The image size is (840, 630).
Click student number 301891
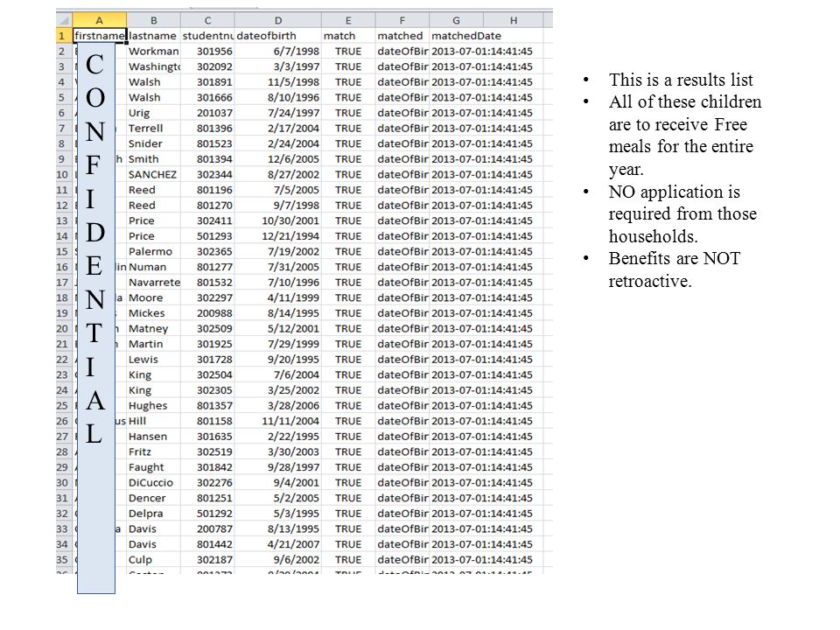tap(208, 82)
